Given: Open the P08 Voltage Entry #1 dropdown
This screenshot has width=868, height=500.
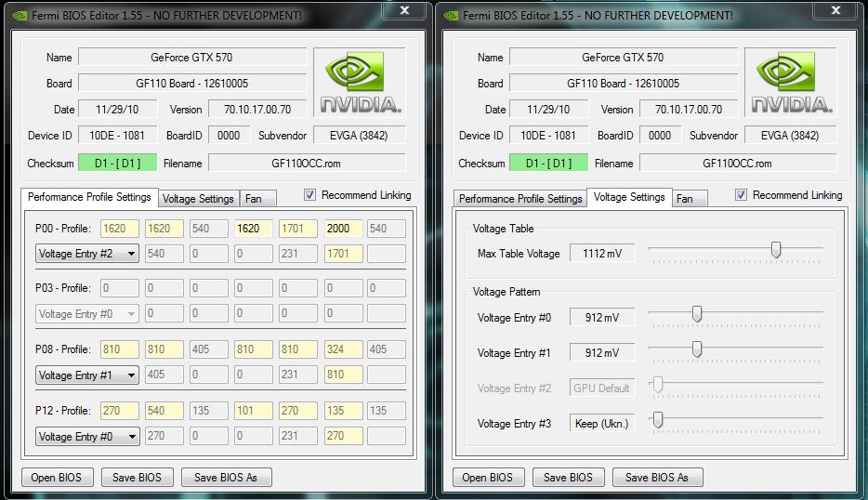Looking at the screenshot, I should coord(87,375).
